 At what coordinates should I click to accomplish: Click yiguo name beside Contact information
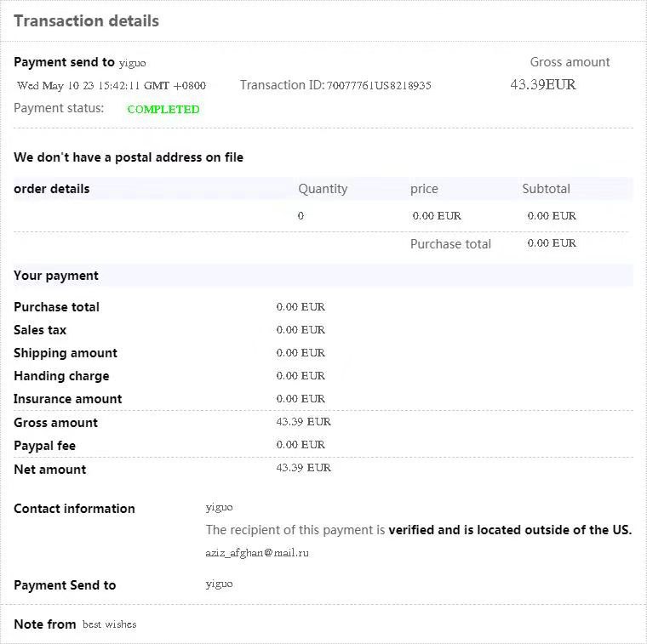pyautogui.click(x=219, y=507)
